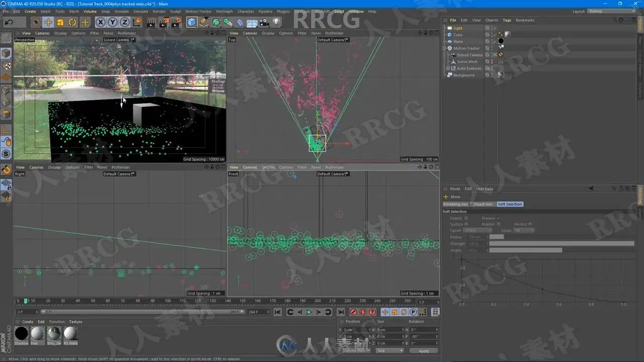Click Render to Picture Viewer icon
This screenshot has height=362, width=644.
164,22
